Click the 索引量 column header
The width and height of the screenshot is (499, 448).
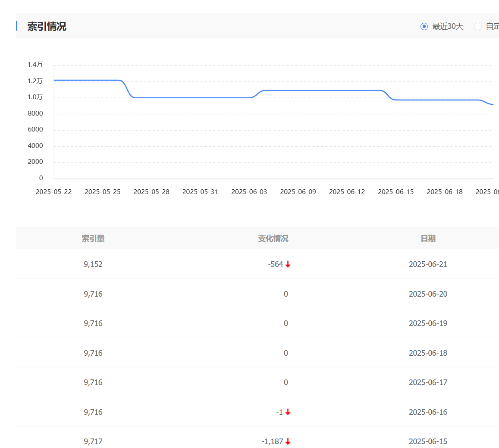93,238
